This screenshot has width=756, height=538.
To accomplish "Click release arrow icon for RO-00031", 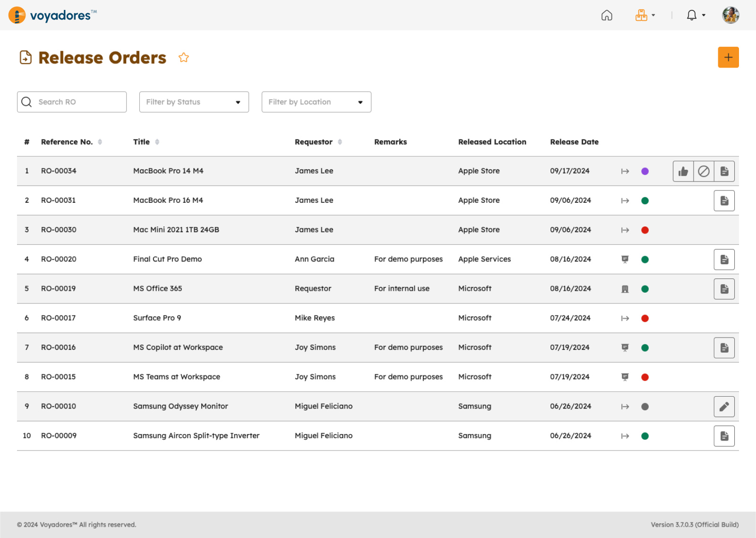I will [x=625, y=200].
